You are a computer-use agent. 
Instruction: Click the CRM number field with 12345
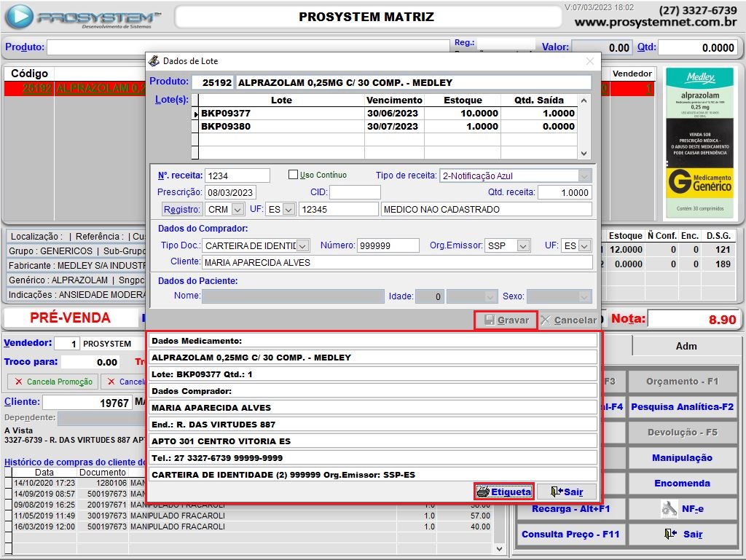point(338,210)
